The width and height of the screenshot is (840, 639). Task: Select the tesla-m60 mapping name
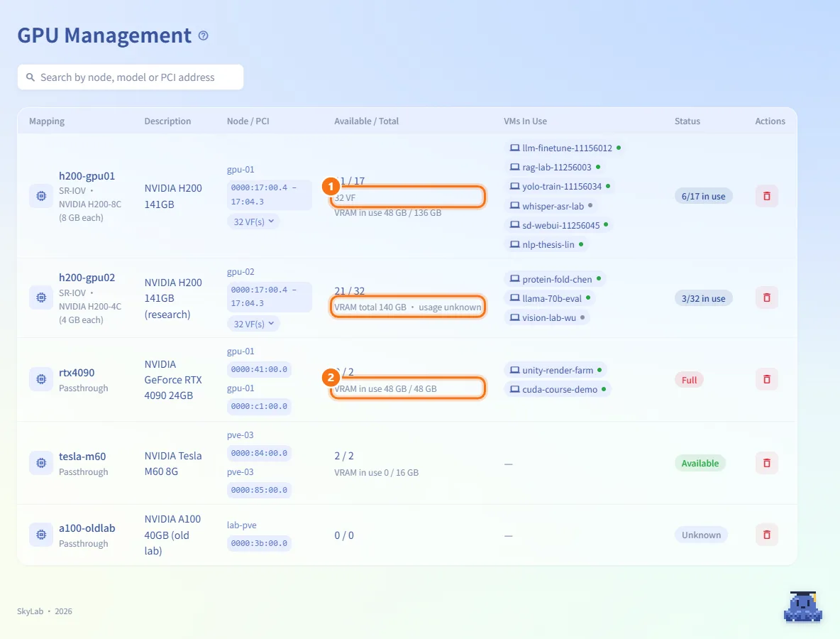pyautogui.click(x=82, y=457)
